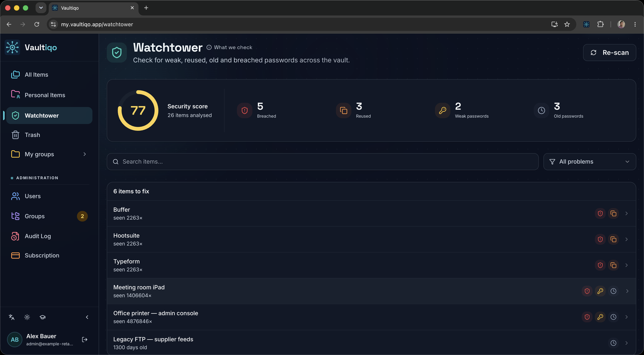The width and height of the screenshot is (644, 355).
Task: Click the Vaultiqo logo
Action: click(32, 48)
